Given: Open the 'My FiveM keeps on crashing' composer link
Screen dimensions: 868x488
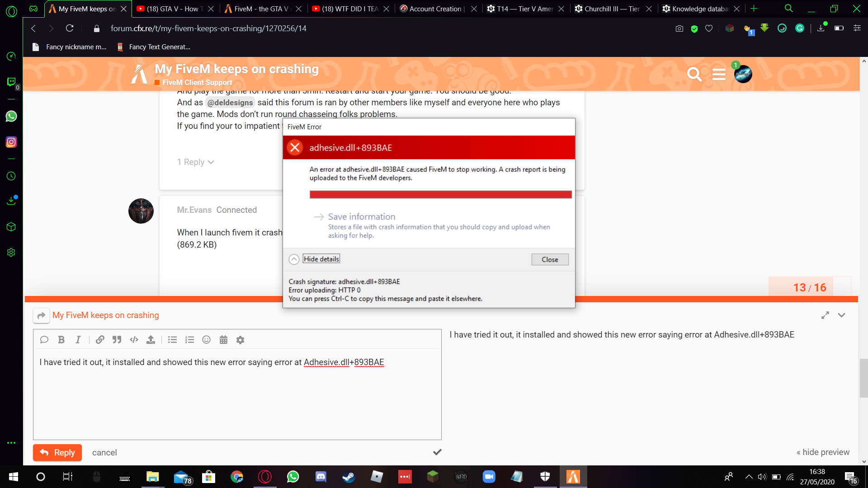Looking at the screenshot, I should click(x=106, y=315).
